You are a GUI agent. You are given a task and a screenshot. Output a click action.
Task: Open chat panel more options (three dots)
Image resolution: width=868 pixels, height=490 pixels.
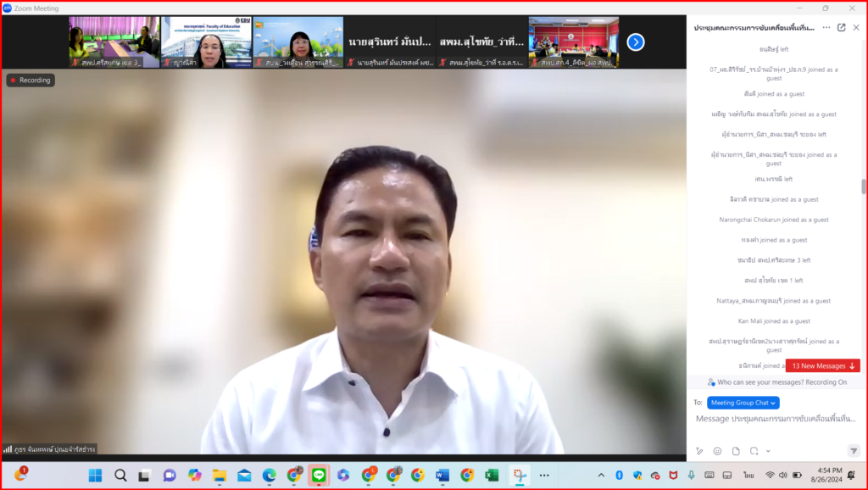[826, 27]
